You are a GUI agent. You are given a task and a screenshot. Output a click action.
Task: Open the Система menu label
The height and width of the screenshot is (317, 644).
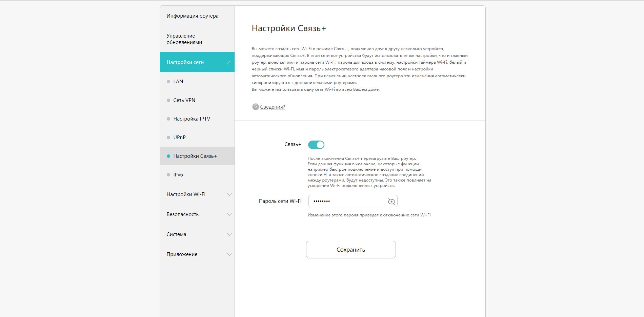coord(176,234)
